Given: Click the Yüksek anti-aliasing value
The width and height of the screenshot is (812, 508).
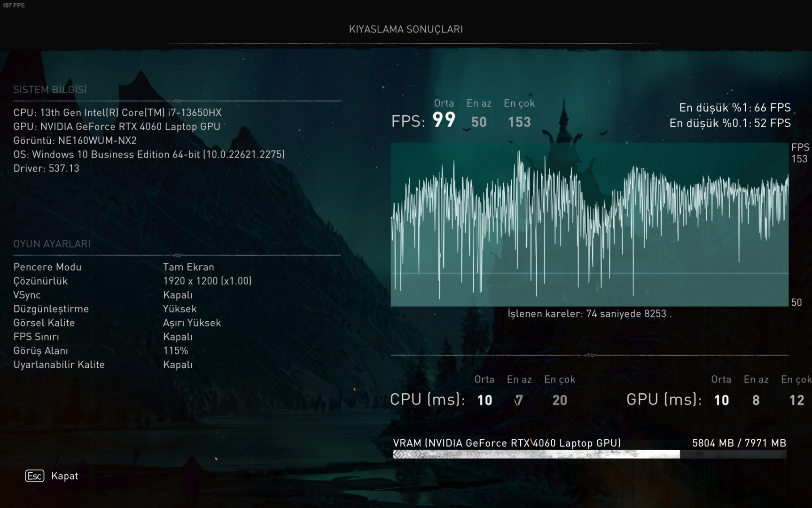Looking at the screenshot, I should coord(180,309).
